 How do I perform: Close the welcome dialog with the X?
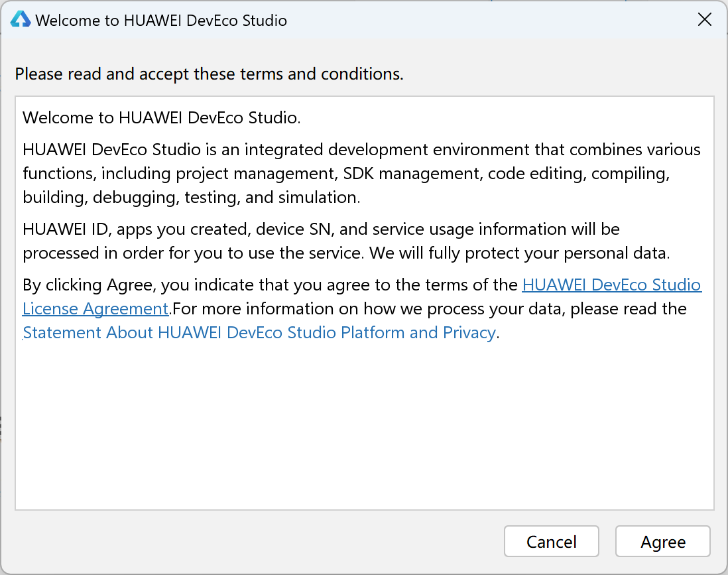[x=705, y=20]
